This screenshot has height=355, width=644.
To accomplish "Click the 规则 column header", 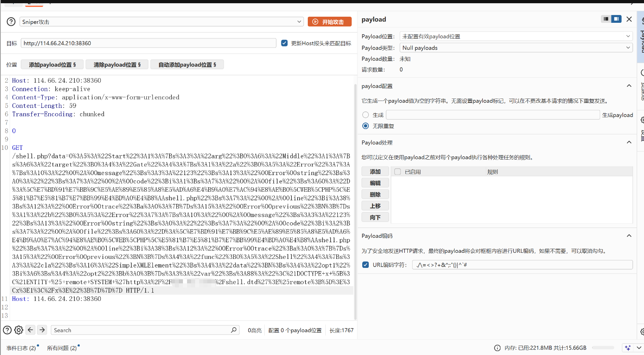I will click(x=492, y=172).
